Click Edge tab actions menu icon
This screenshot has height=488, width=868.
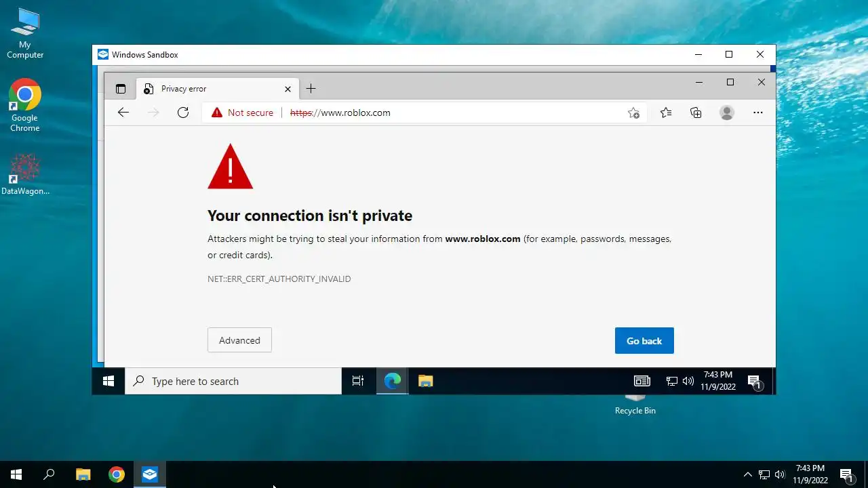tap(121, 89)
